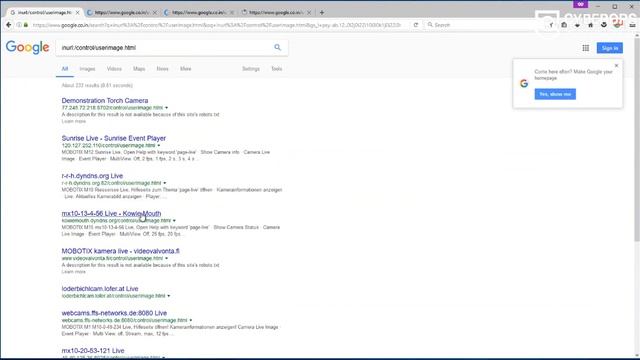The height and width of the screenshot is (360, 640).
Task: Open Sunrise Live - Sunrise Event Player result
Action: [x=113, y=138]
